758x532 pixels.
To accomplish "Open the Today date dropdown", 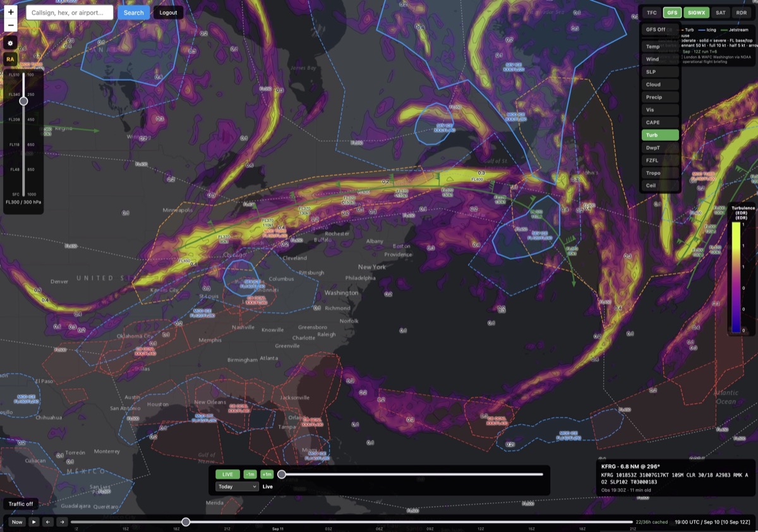I will point(237,487).
